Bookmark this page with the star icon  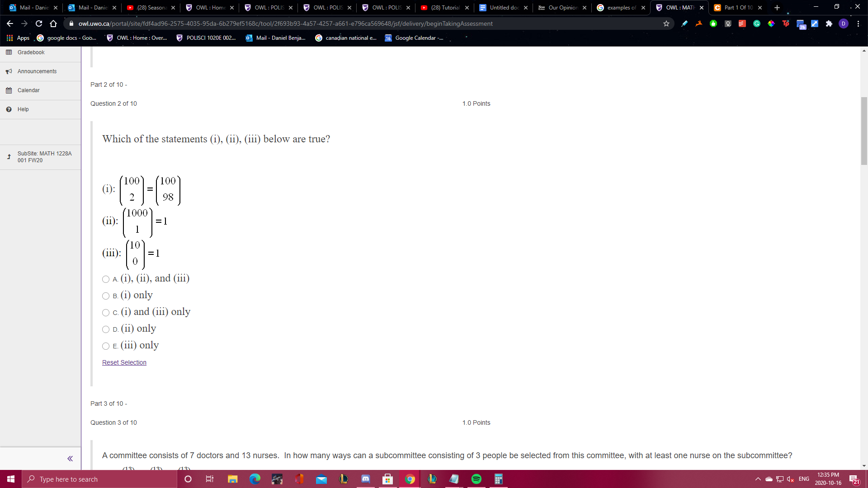(666, 23)
